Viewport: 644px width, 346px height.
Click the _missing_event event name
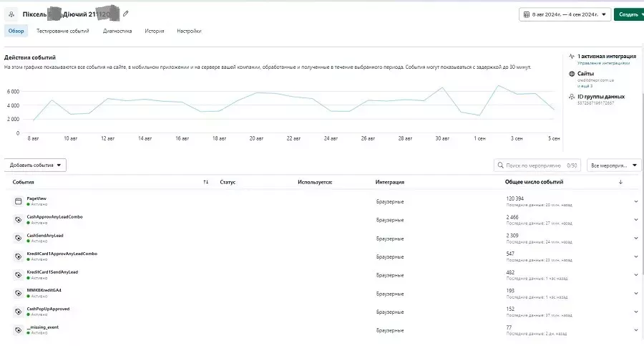pos(43,327)
